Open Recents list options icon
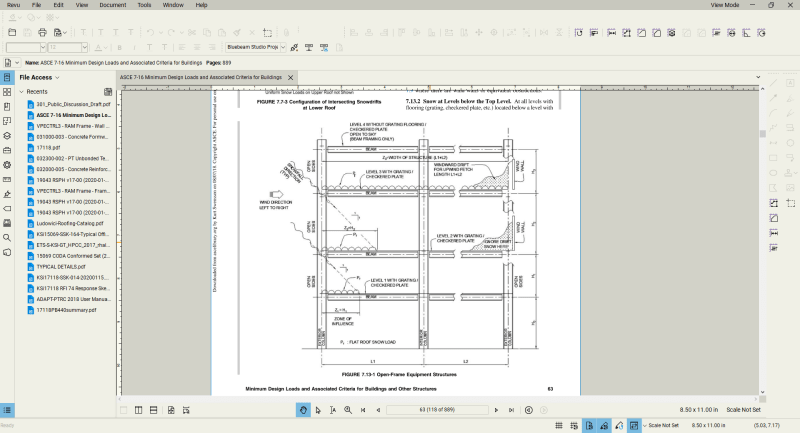Viewport: 800px width, 433px height. 108,92
